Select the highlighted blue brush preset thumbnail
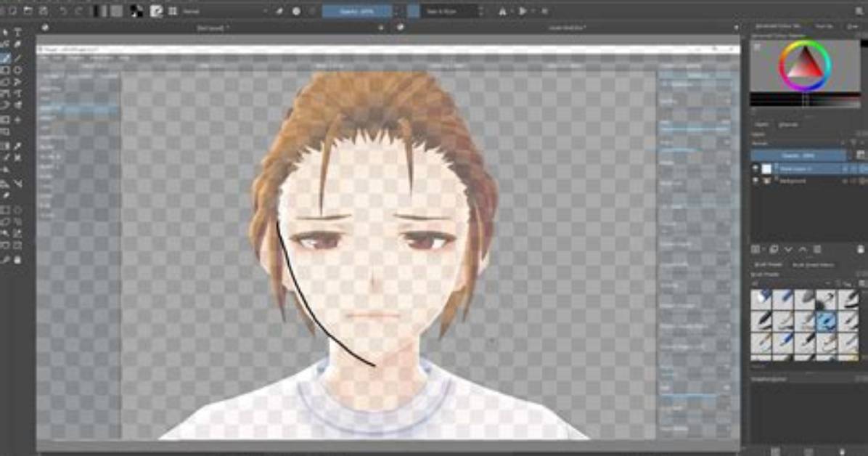The image size is (868, 456). click(x=826, y=320)
